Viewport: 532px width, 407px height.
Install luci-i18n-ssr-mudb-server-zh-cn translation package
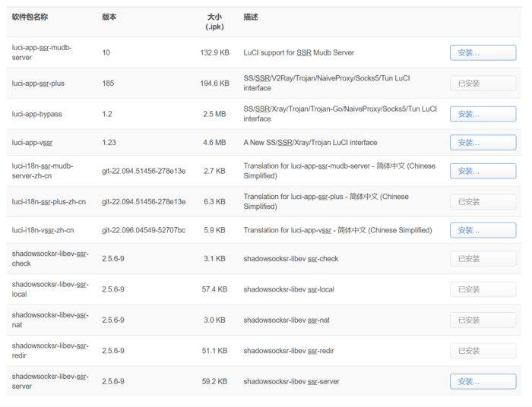click(x=483, y=171)
